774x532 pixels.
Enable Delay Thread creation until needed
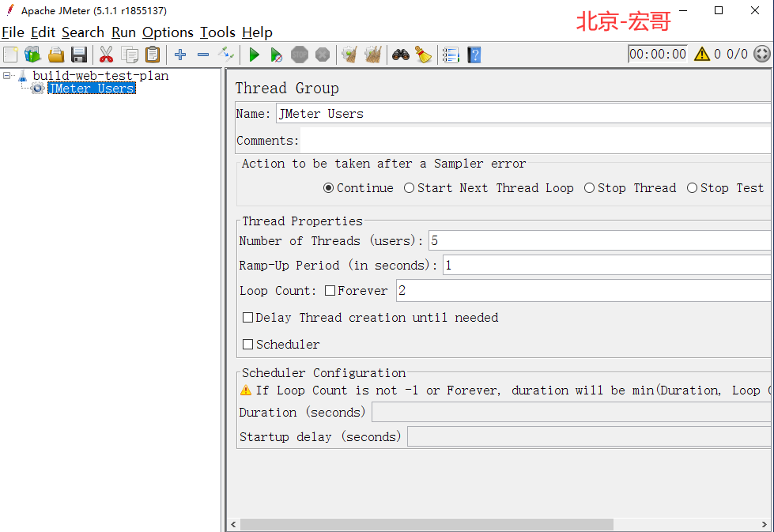click(247, 317)
